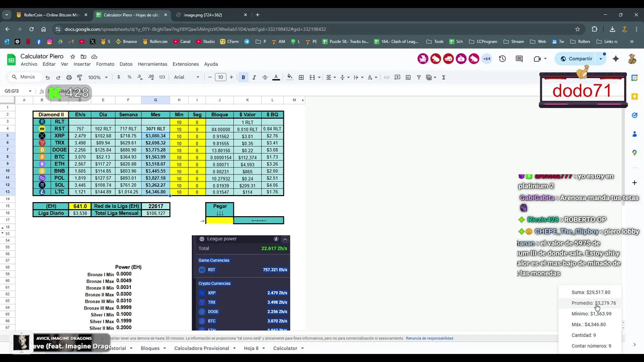Click the +64 collaborators badge
Image resolution: width=644 pixels, height=362 pixels.
(x=487, y=59)
